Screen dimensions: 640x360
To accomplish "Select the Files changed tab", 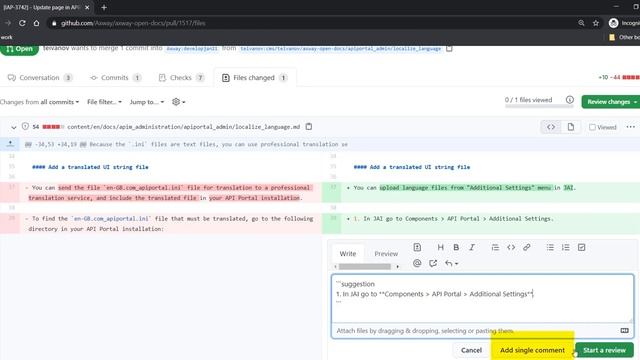I will 254,78.
